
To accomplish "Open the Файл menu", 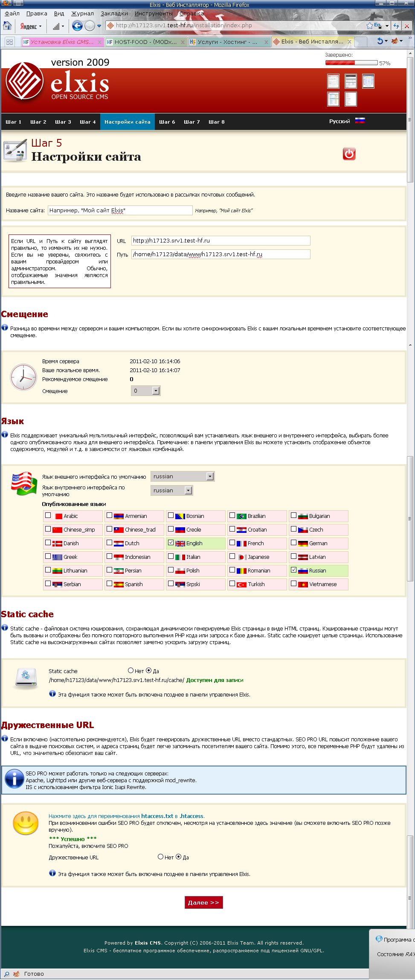I will tap(12, 13).
